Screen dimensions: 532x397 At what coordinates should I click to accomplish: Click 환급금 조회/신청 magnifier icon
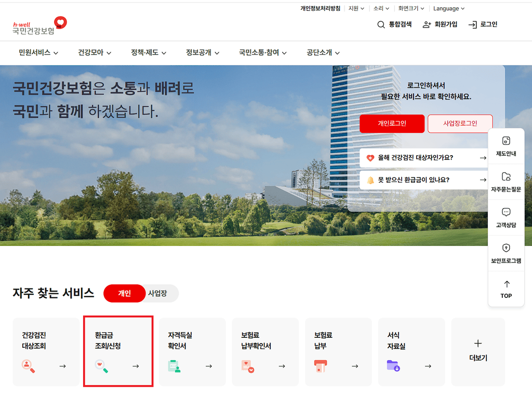(101, 366)
